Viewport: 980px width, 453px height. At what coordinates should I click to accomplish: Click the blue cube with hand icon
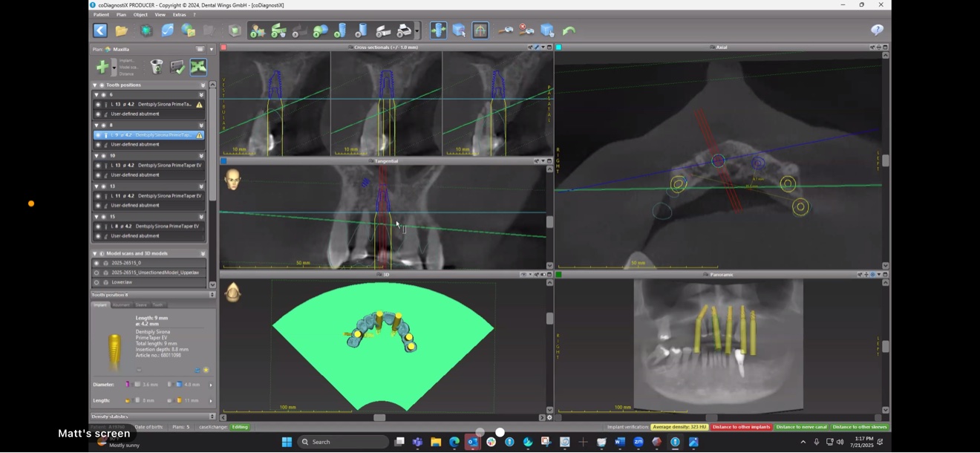(x=547, y=30)
